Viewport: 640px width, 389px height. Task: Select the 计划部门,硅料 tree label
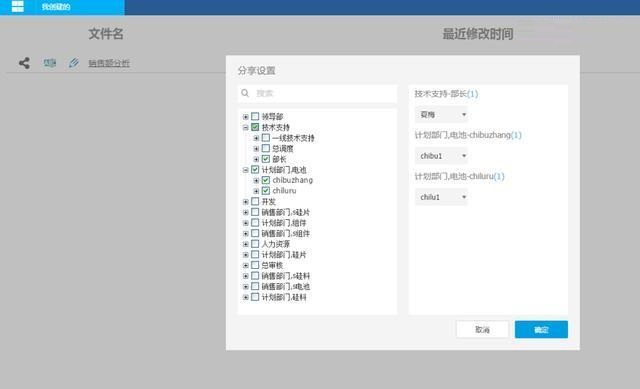tap(284, 297)
